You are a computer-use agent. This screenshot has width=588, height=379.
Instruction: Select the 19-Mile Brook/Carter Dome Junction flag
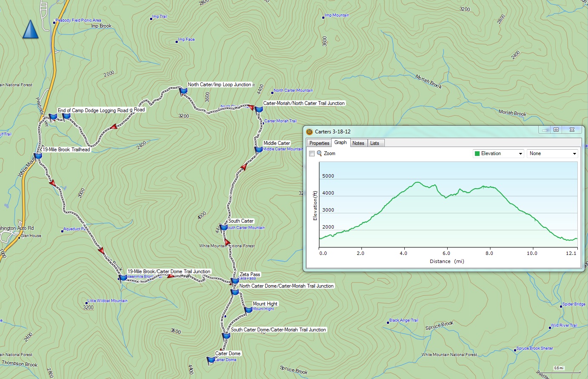click(x=123, y=278)
